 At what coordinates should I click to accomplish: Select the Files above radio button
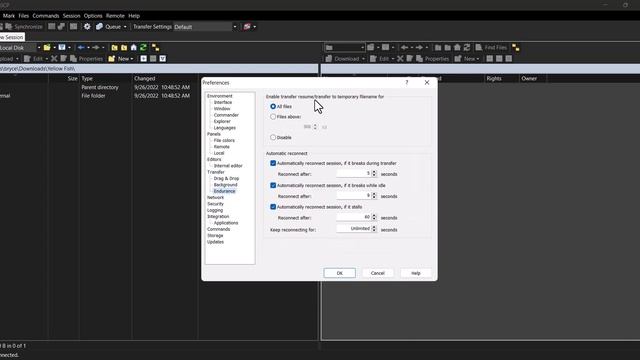(x=273, y=117)
